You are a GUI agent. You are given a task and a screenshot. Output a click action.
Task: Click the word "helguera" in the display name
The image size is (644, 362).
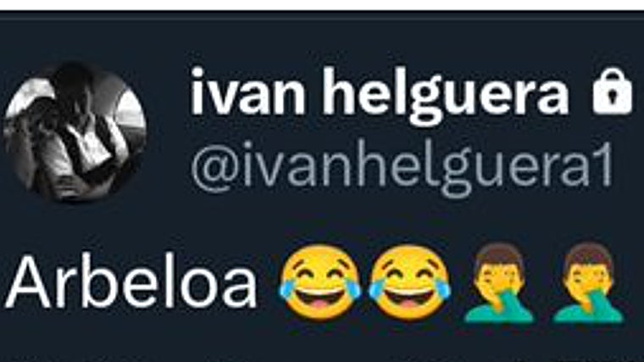click(x=446, y=94)
